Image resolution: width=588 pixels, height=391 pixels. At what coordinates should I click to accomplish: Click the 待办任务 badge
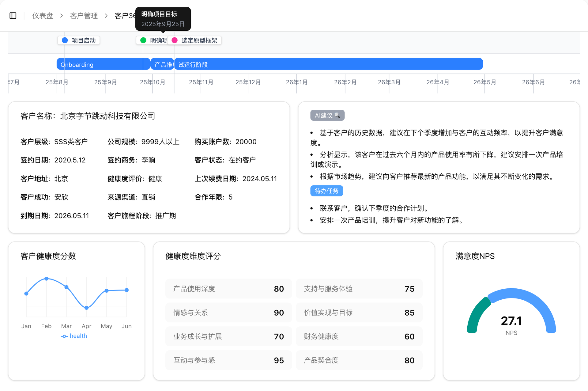pyautogui.click(x=326, y=191)
